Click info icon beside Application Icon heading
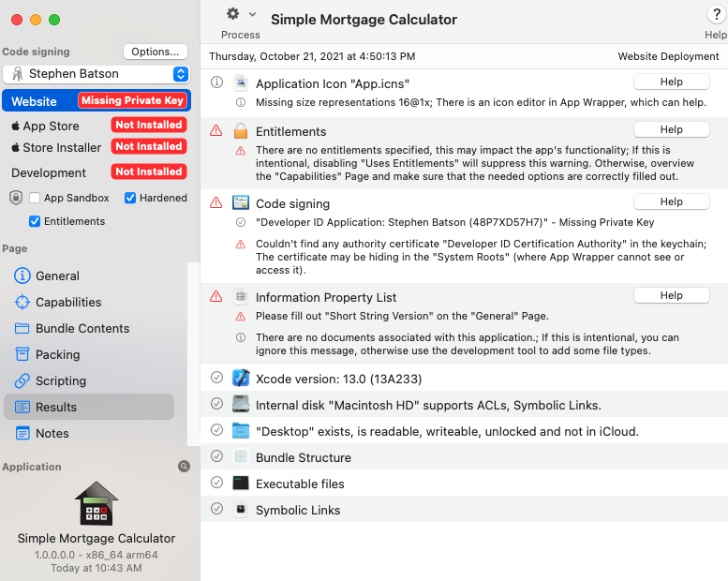Screen dimensions: 728x581 [216, 82]
